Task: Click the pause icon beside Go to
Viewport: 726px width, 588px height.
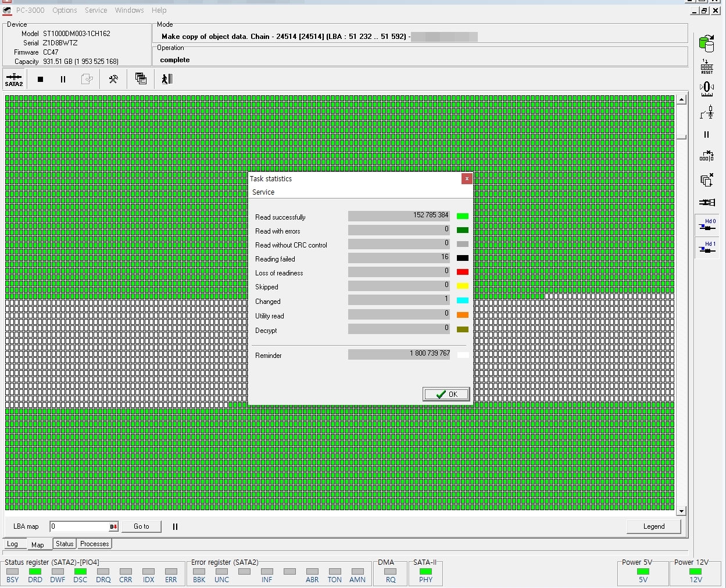Action: (x=175, y=526)
